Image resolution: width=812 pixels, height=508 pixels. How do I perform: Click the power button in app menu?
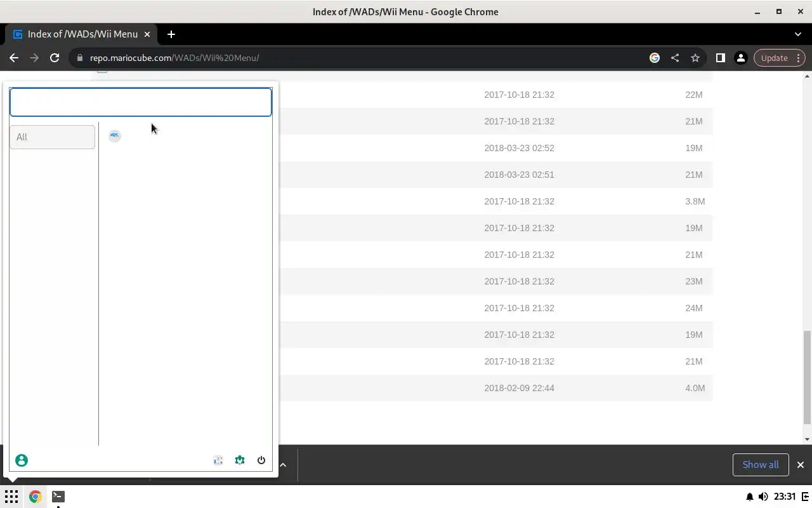pos(261,460)
